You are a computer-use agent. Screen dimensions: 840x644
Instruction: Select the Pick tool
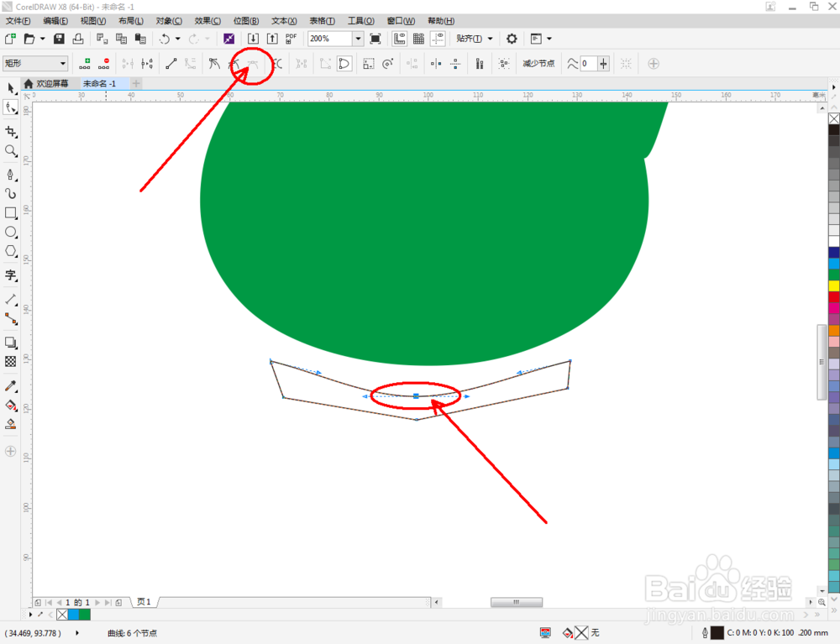point(11,88)
